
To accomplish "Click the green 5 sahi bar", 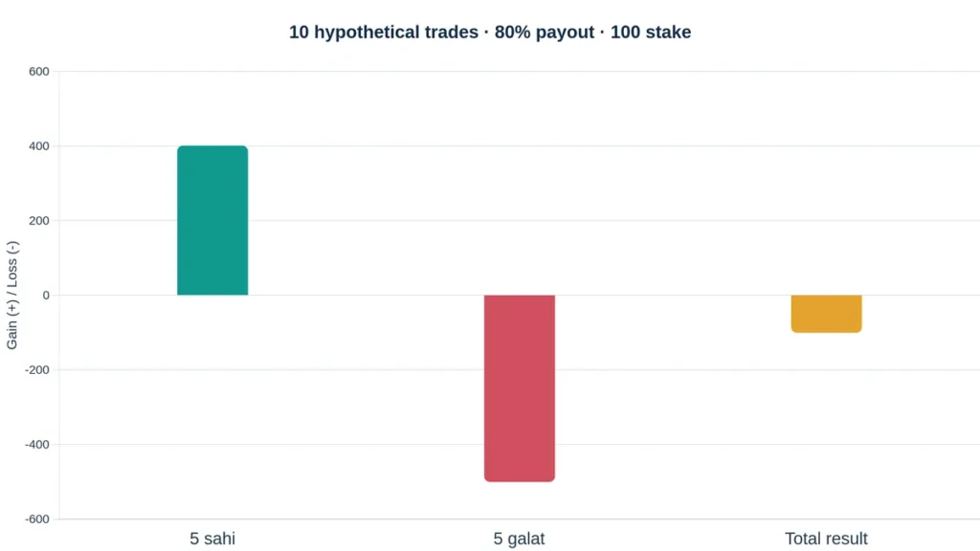I will pyautogui.click(x=212, y=221).
